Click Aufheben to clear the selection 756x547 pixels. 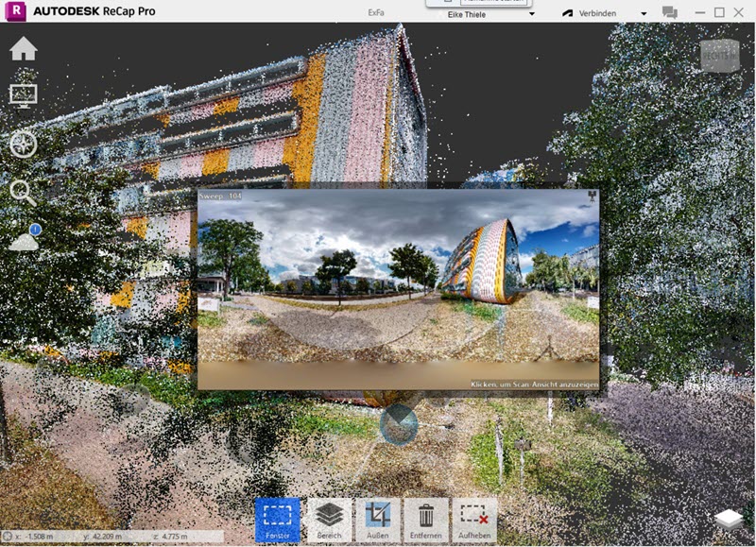[474, 520]
